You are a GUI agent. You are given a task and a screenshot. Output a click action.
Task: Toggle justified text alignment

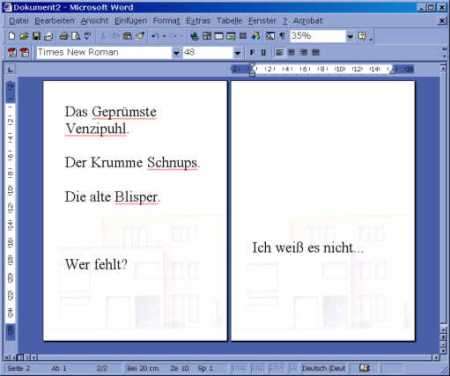click(316, 52)
